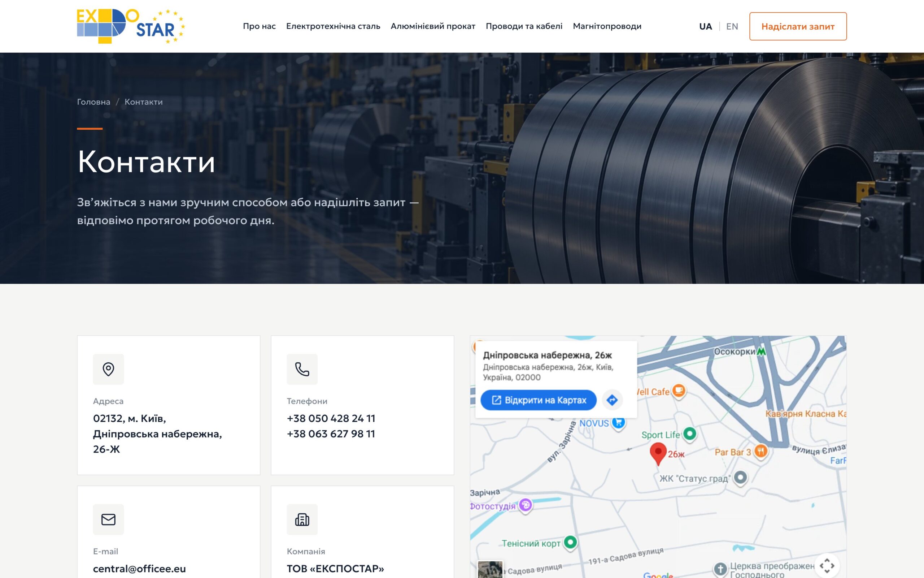The width and height of the screenshot is (924, 578).
Task: Open Магнітопроводи menu item
Action: pos(607,26)
